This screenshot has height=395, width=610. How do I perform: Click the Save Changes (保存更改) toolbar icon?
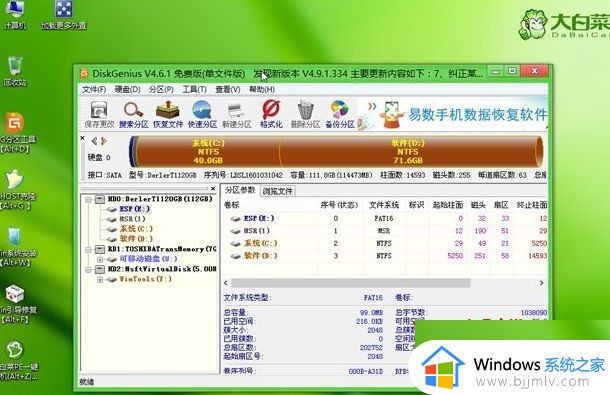[x=99, y=114]
